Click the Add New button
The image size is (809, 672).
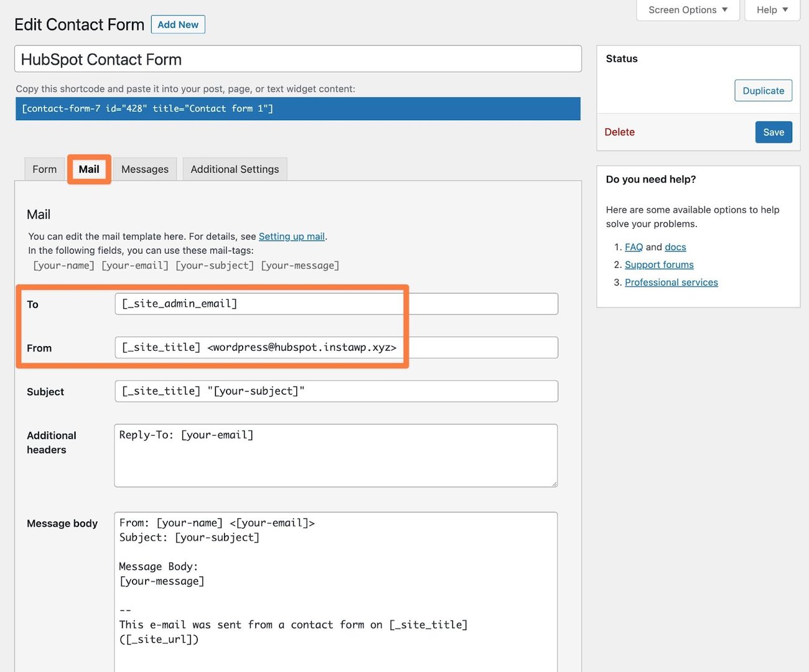pos(178,24)
